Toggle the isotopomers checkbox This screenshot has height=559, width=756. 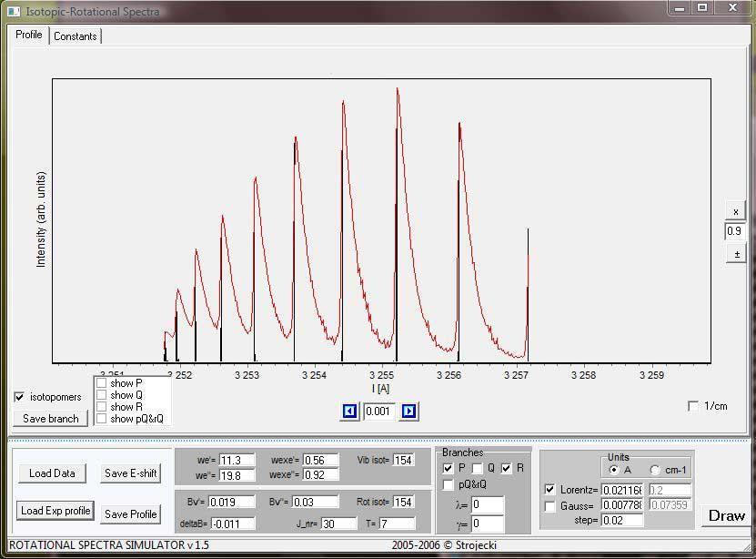coord(19,397)
